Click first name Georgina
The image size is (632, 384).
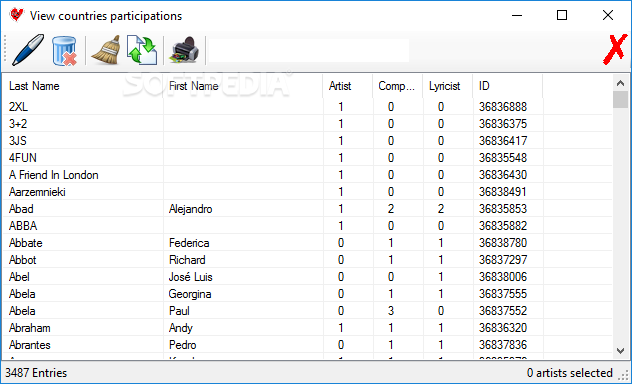(x=190, y=294)
